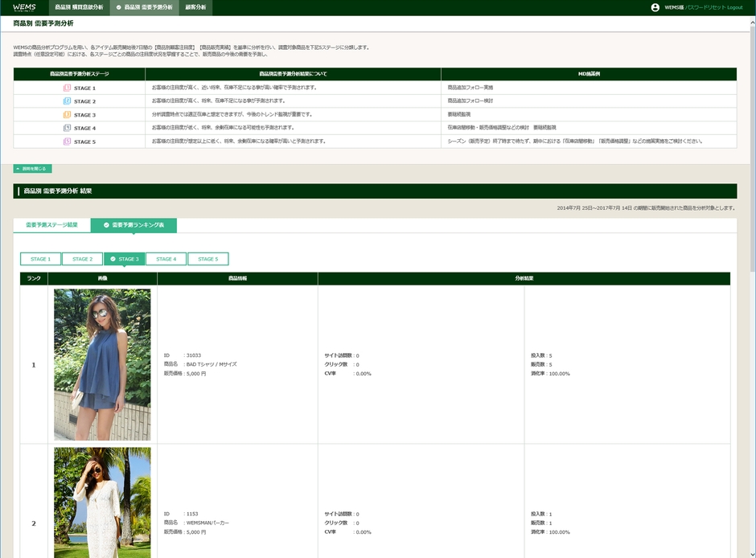
Task: Toggle the active STAGE 3 filter
Action: 124,259
